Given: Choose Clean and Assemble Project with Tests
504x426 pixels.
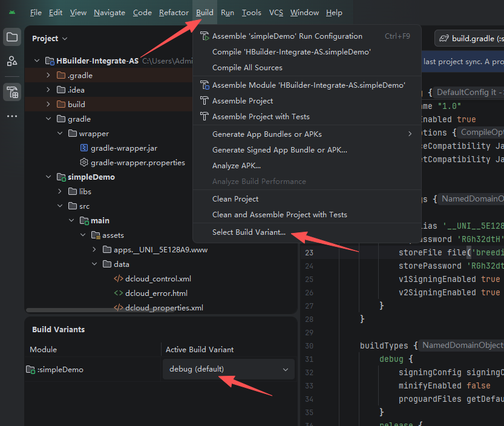Looking at the screenshot, I should point(307,214).
